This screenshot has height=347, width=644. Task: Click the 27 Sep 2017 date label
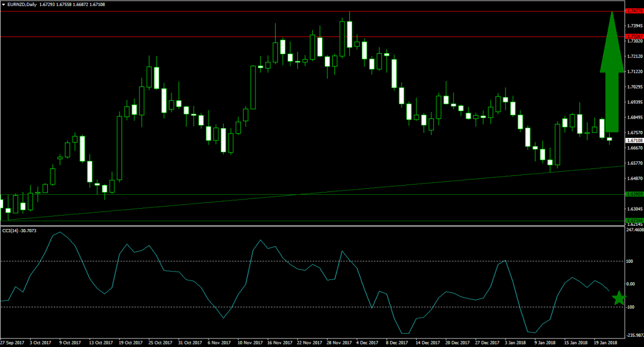[x=12, y=342]
